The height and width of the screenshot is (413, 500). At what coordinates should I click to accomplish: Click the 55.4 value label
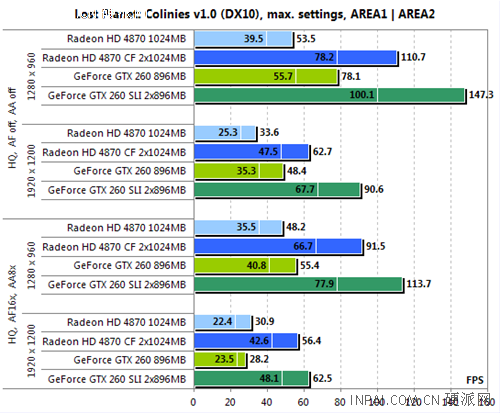[x=310, y=265]
